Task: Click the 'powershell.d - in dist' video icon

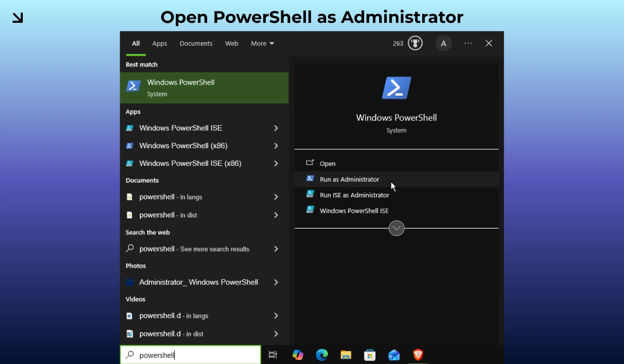Action: coord(130,334)
